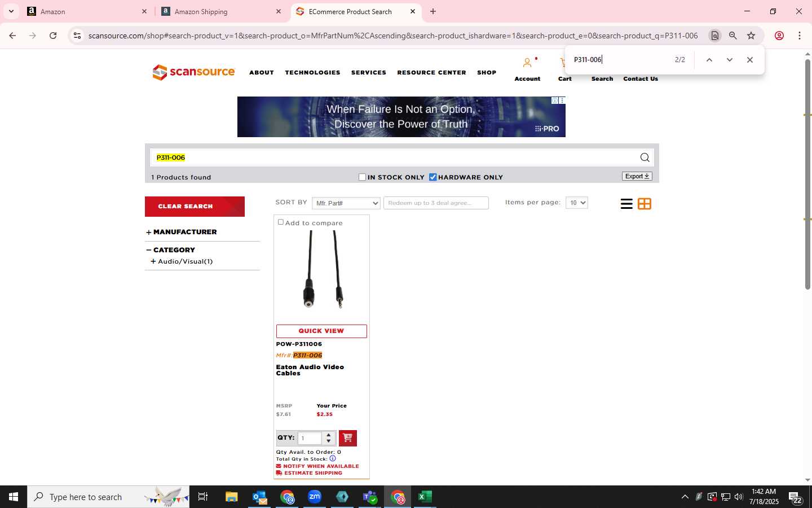The width and height of the screenshot is (812, 508).
Task: Decrease the quantity with the down arrow
Action: 329,441
